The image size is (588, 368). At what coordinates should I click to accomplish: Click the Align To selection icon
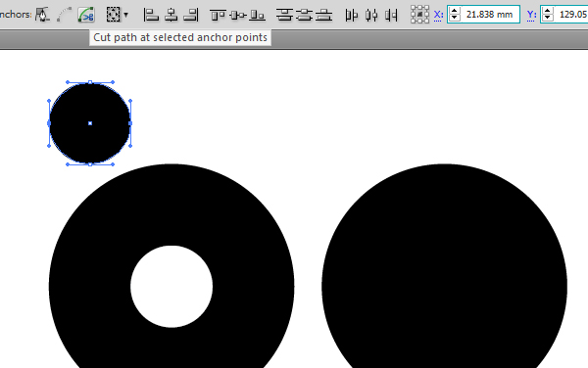point(114,15)
